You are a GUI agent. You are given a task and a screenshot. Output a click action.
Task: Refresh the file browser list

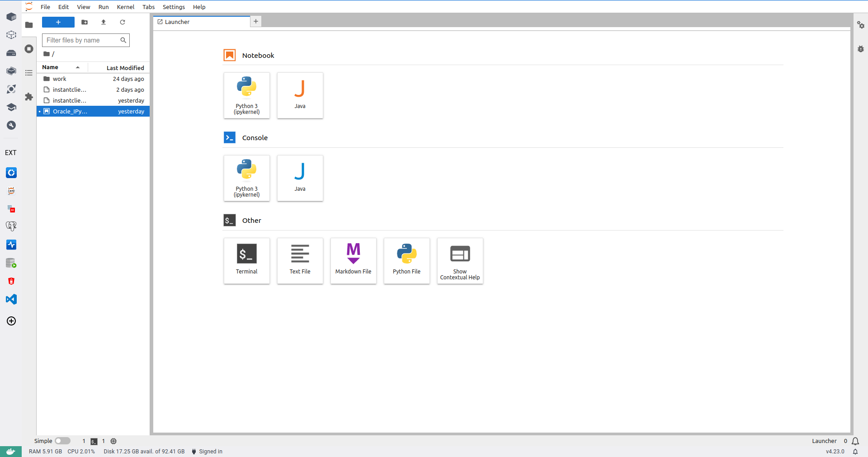pyautogui.click(x=123, y=22)
